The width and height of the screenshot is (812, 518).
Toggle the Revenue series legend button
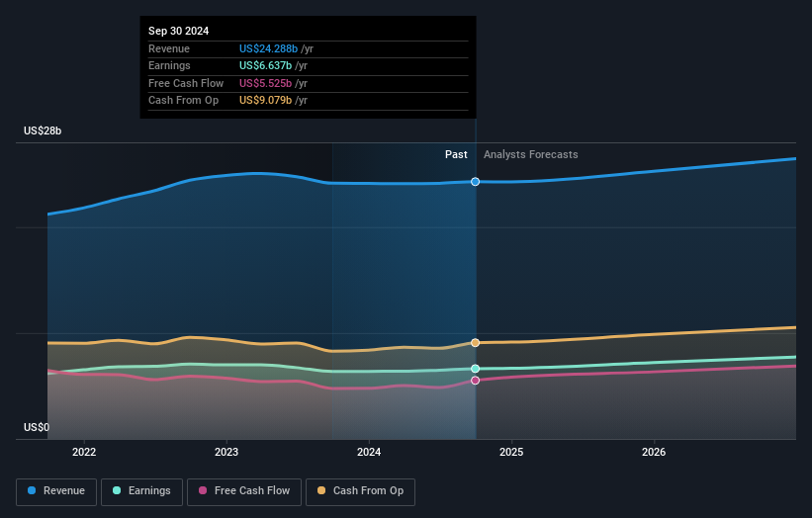tap(56, 491)
